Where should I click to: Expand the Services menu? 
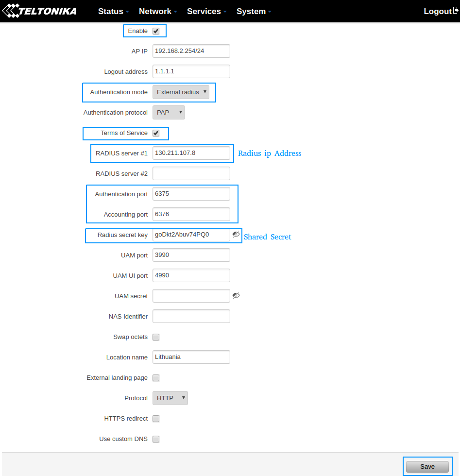(x=206, y=11)
